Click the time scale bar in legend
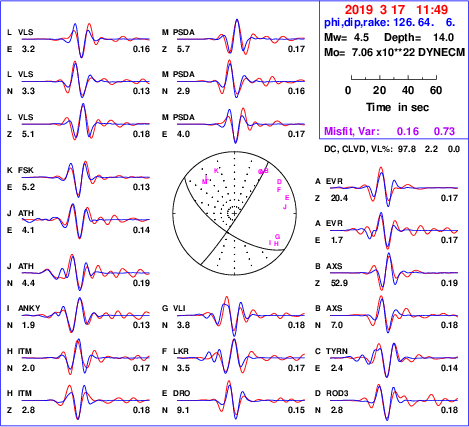Screen dimensions: 469x427 pos(394,78)
